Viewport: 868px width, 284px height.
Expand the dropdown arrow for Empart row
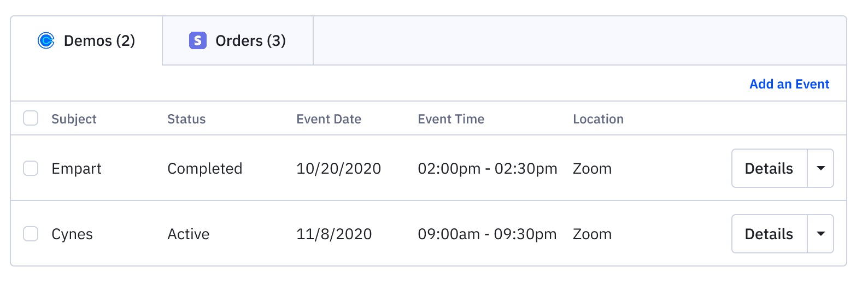tap(820, 168)
